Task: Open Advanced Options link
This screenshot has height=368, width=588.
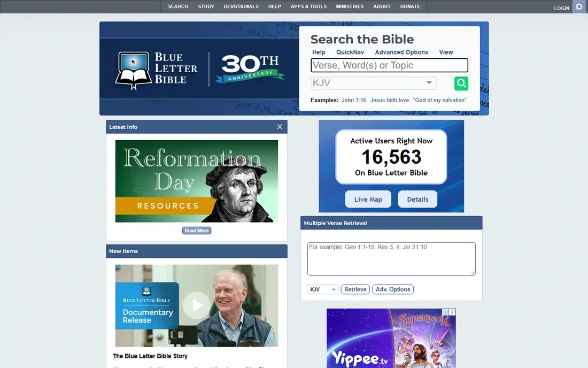Action: click(x=401, y=52)
